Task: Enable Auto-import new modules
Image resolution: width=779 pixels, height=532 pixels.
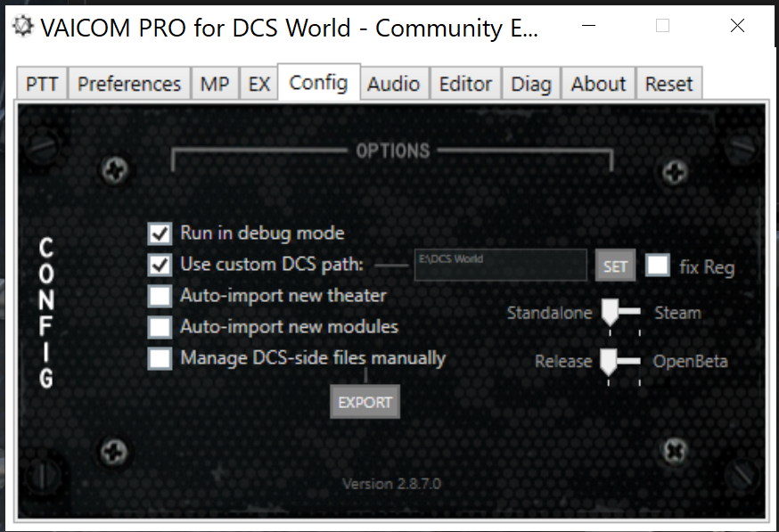Action: pos(160,327)
